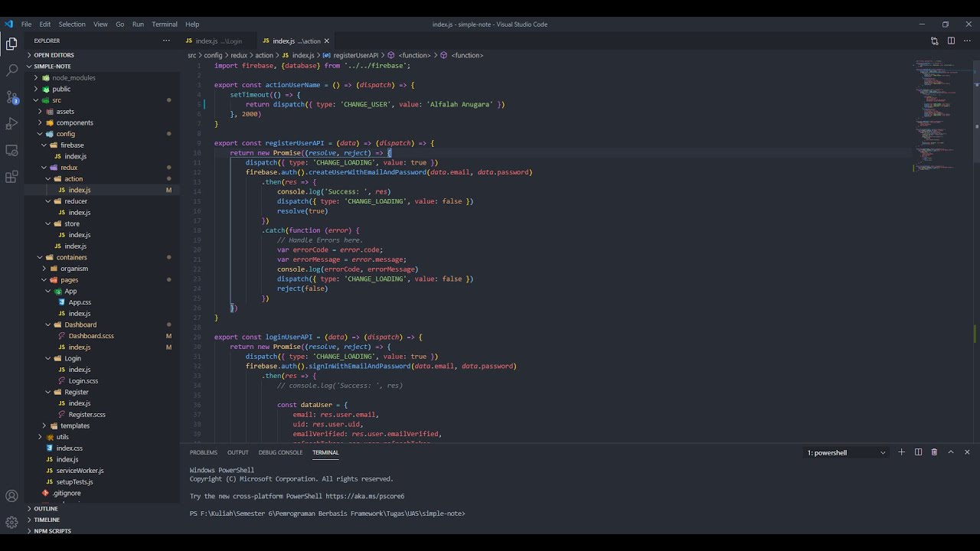Open the Run and Debug view

coord(11,123)
